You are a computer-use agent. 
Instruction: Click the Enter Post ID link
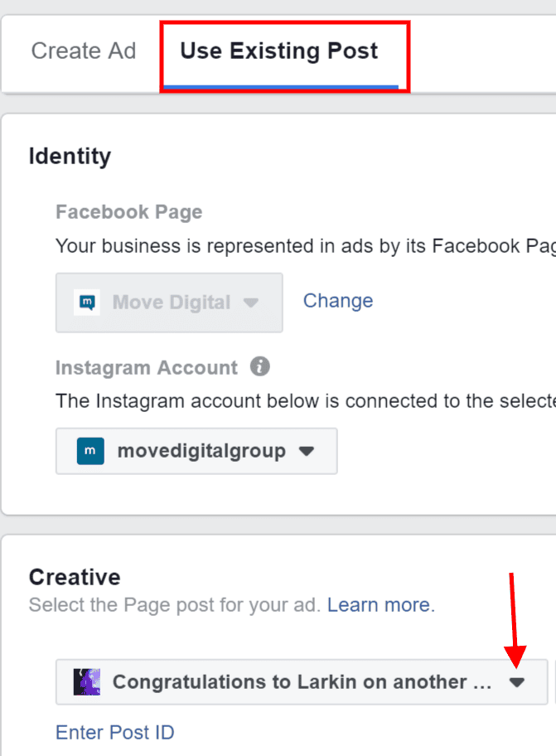point(114,732)
